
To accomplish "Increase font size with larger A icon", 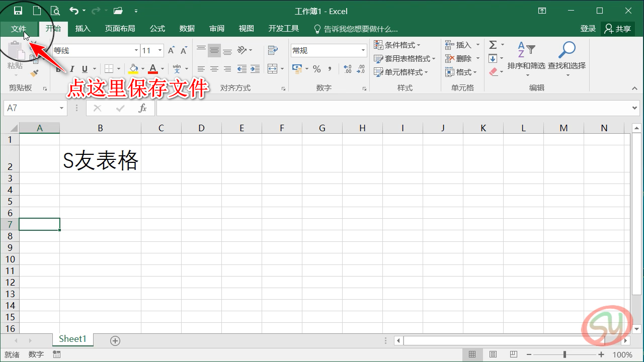I will tap(172, 50).
